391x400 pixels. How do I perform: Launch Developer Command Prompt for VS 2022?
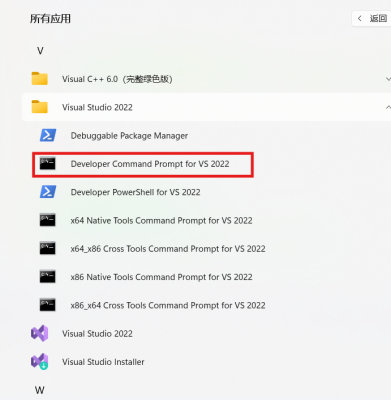click(x=150, y=164)
